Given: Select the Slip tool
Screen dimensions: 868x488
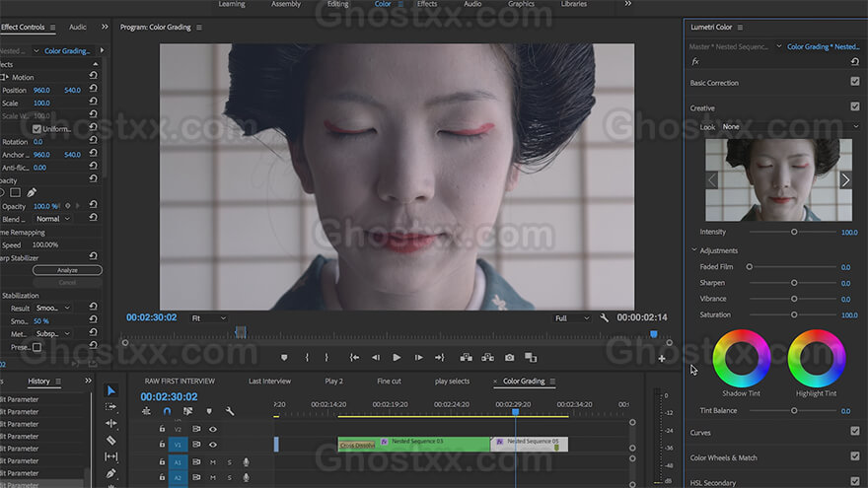Looking at the screenshot, I should coord(111,456).
